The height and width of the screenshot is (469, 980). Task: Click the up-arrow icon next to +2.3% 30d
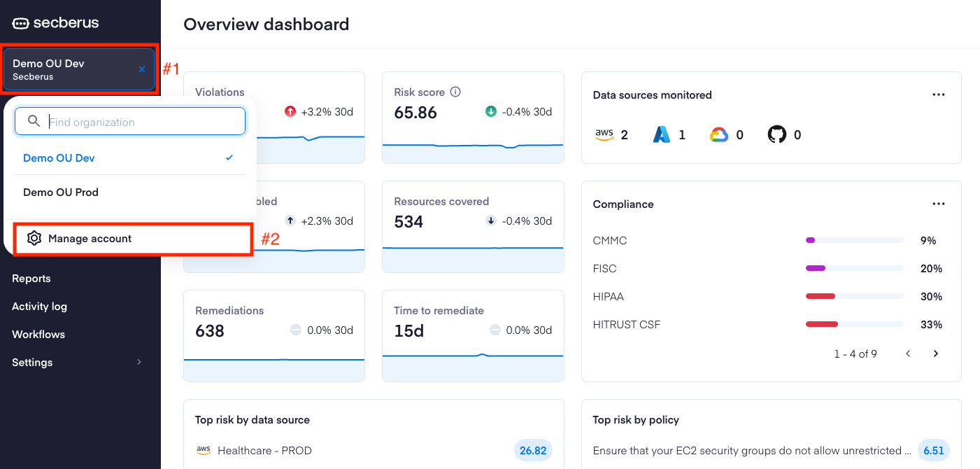(x=290, y=220)
